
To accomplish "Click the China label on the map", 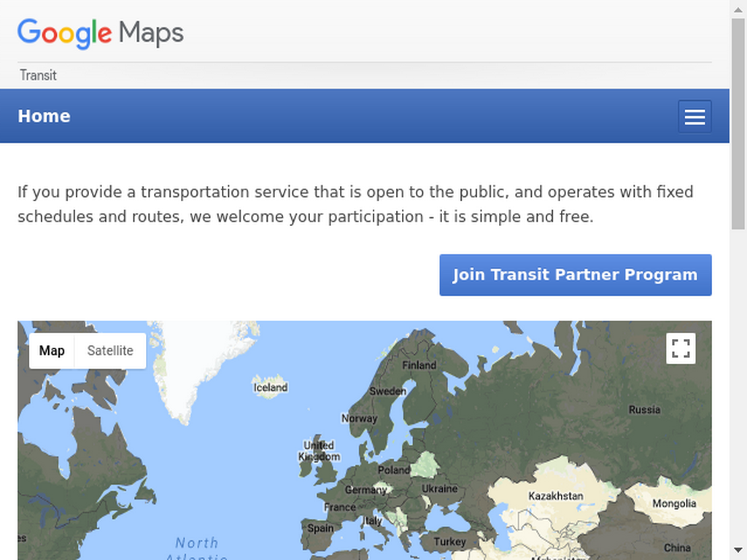I will point(677,548).
